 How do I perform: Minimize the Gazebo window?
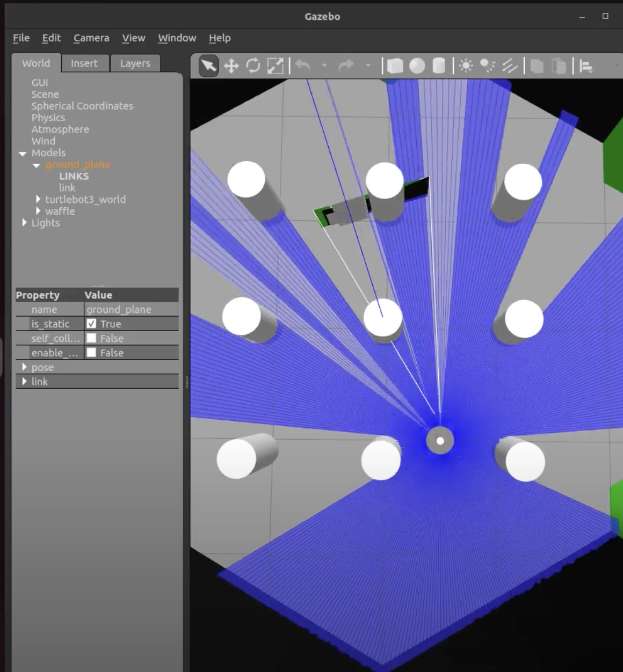[x=582, y=17]
